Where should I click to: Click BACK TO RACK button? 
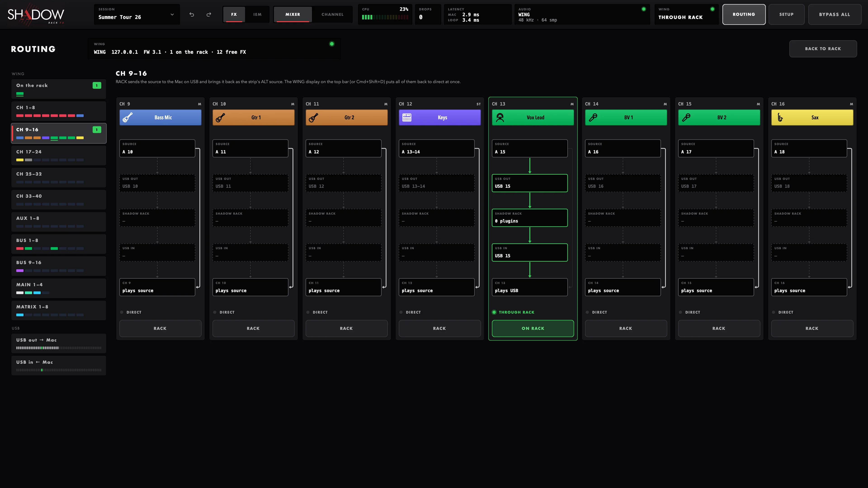coord(823,49)
